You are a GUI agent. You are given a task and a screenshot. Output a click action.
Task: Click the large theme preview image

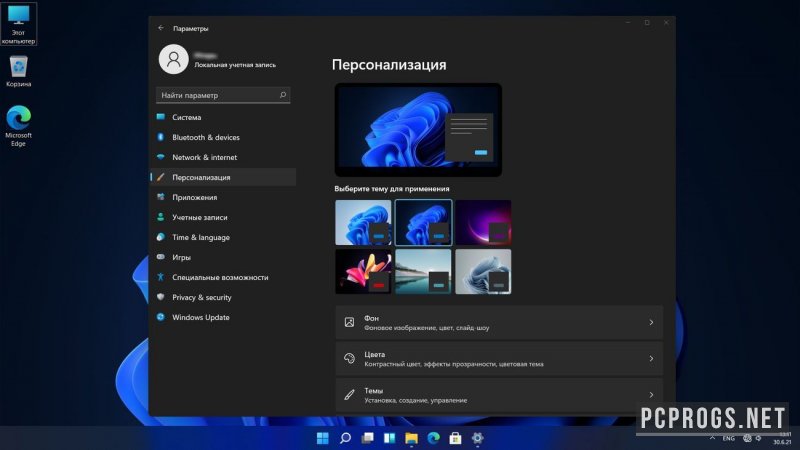coord(418,130)
